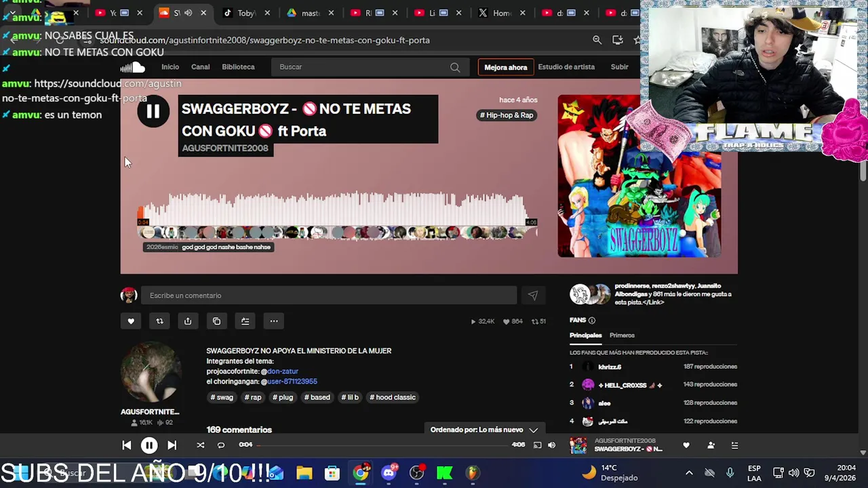868x488 pixels.
Task: Click the Hip-hop & Rap tag
Action: tap(507, 115)
